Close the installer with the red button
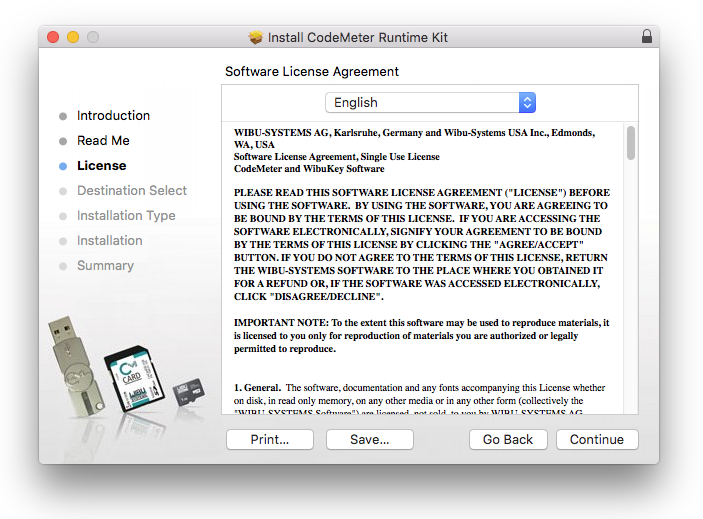The height and width of the screenshot is (519, 703). pyautogui.click(x=53, y=37)
